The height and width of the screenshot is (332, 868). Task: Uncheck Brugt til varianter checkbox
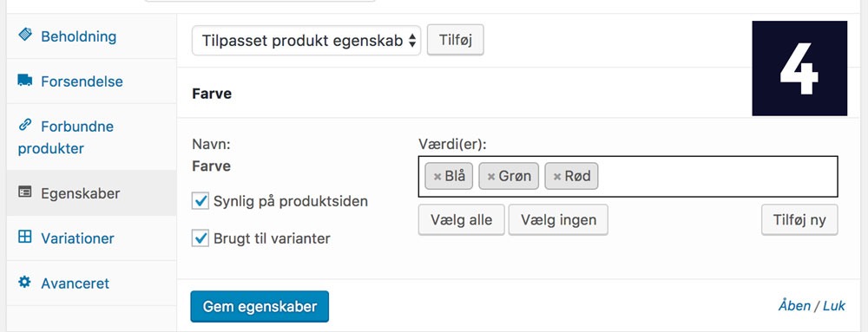pos(200,238)
